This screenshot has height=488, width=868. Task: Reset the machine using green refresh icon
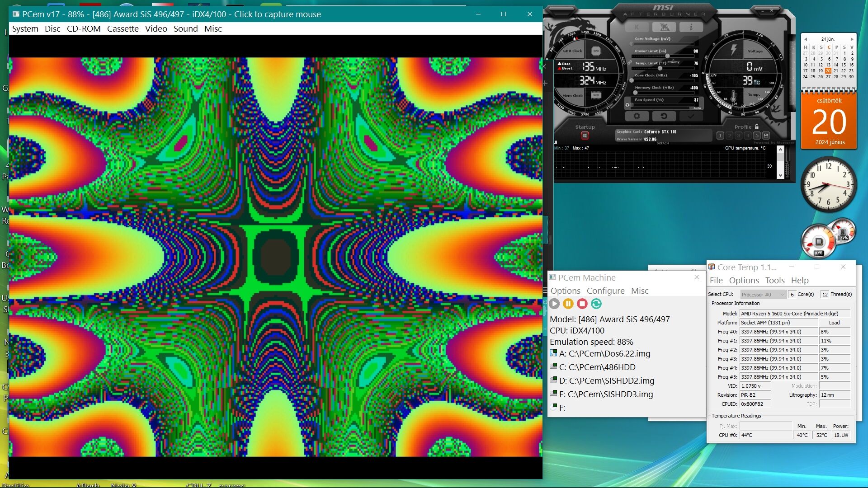(596, 304)
